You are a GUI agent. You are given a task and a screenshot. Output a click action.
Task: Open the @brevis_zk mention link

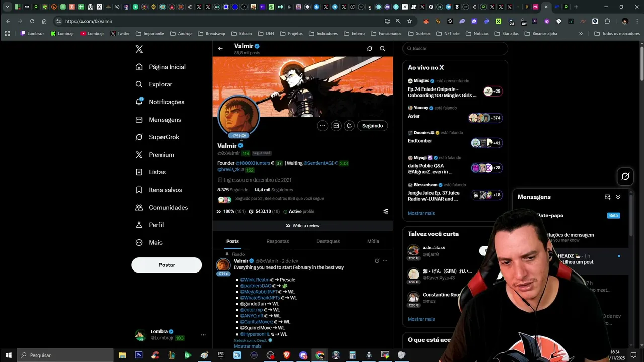pyautogui.click(x=228, y=170)
